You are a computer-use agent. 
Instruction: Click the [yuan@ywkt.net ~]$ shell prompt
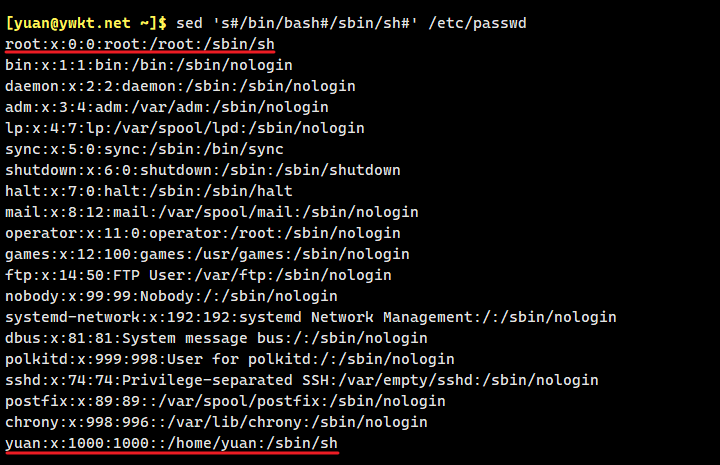[x=86, y=22]
